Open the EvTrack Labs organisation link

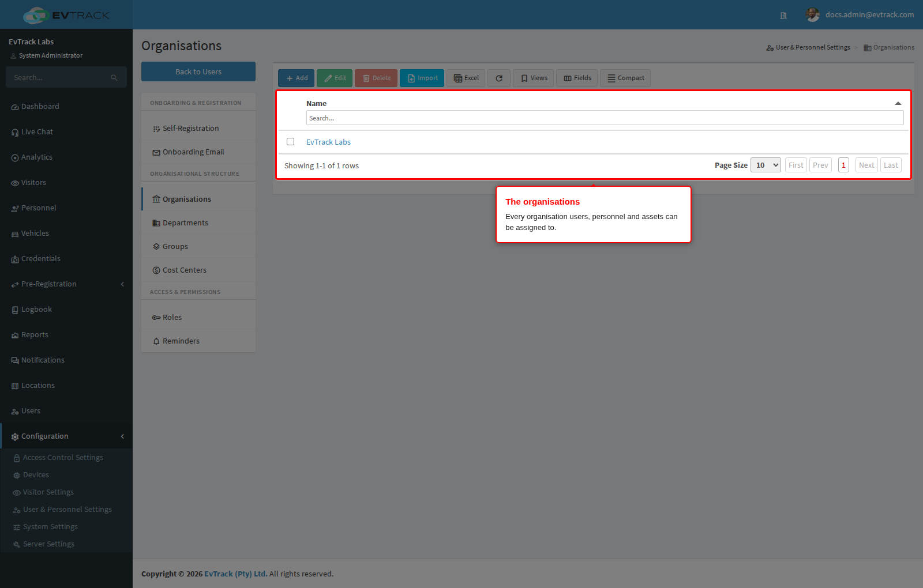coord(328,142)
